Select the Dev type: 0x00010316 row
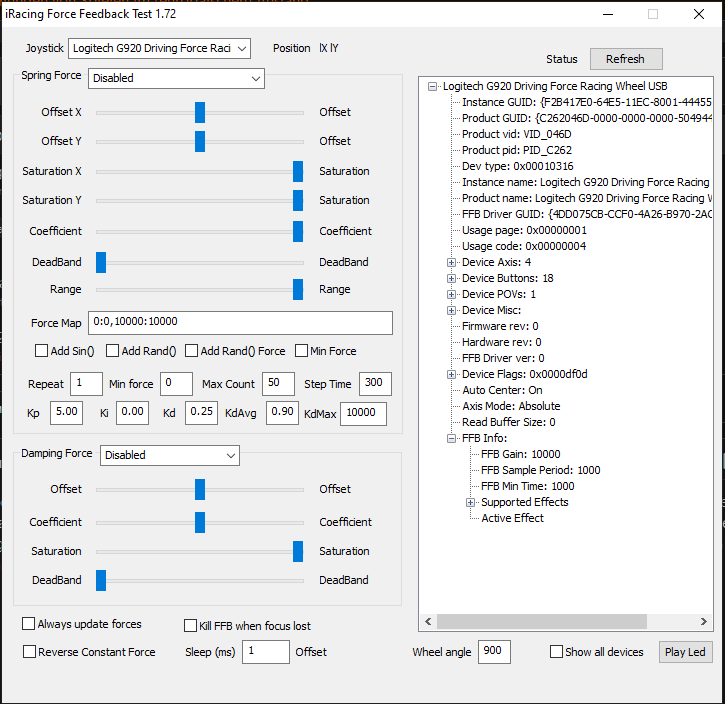 tap(518, 166)
